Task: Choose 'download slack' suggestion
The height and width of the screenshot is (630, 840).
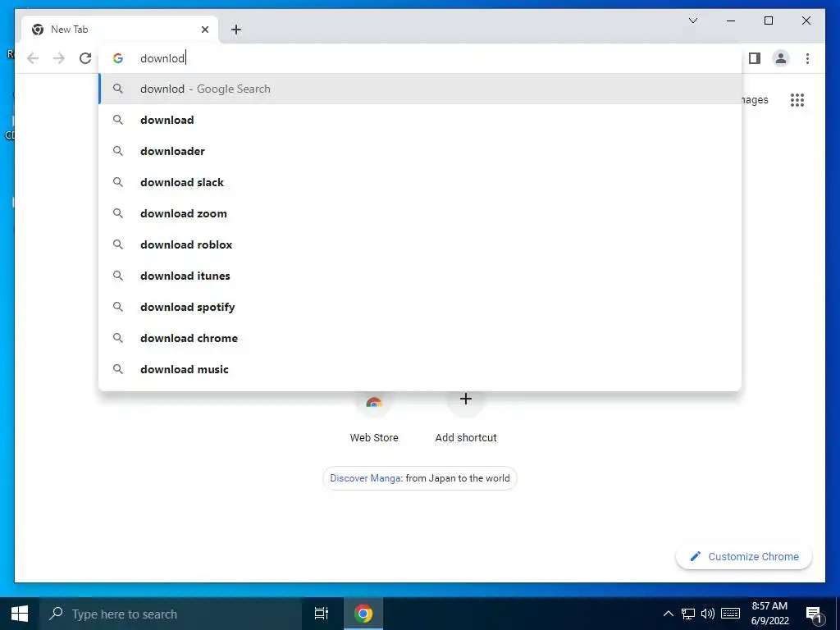Action: click(420, 182)
